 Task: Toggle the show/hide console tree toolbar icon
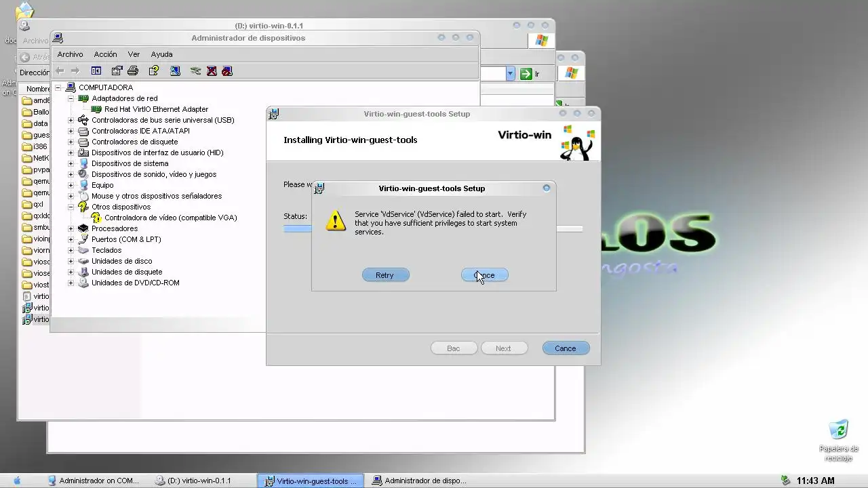tap(96, 70)
